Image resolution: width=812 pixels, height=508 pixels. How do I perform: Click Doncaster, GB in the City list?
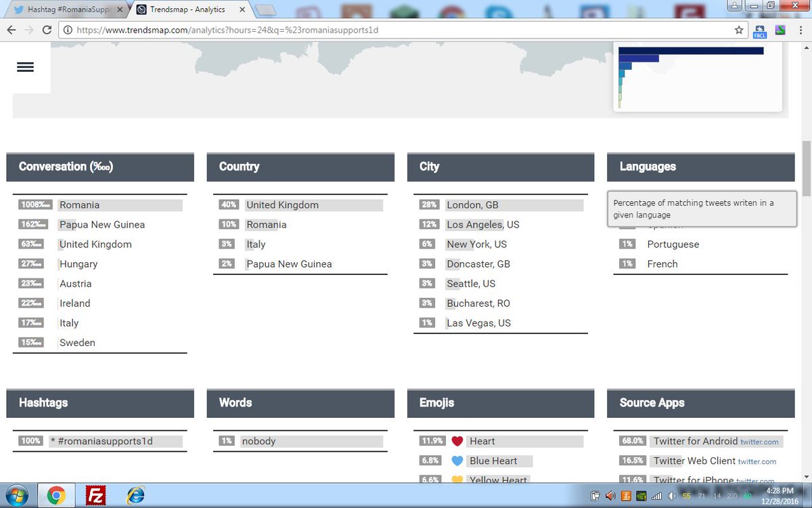coord(478,263)
